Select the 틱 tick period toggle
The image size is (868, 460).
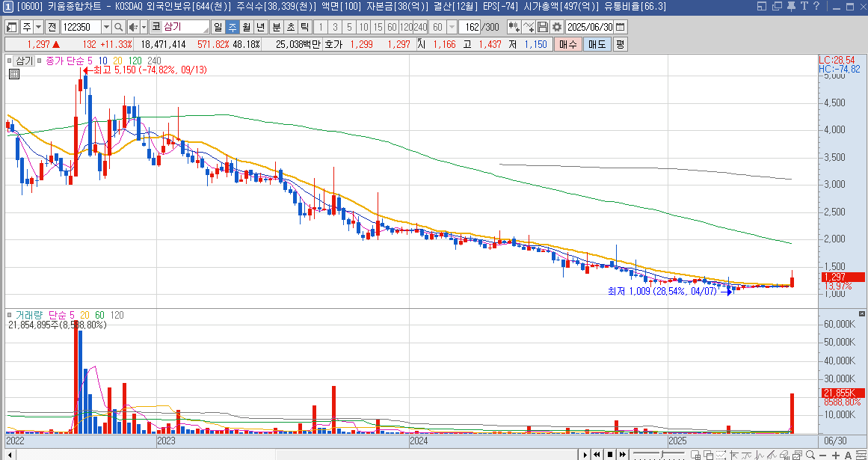point(304,27)
